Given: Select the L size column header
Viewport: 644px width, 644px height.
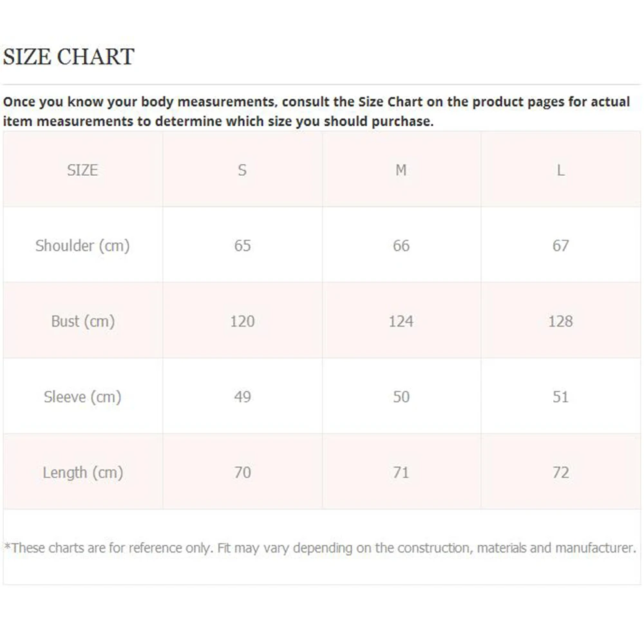Looking at the screenshot, I should coord(561,170).
